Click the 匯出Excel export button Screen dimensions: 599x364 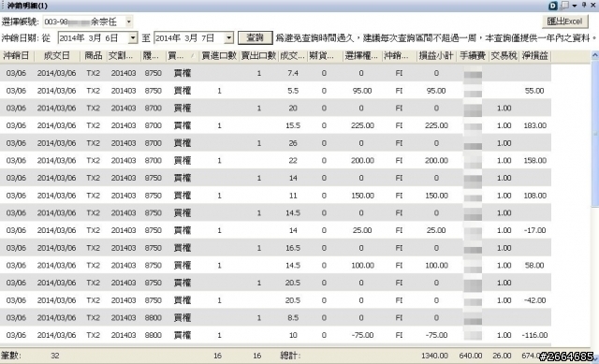coord(565,22)
